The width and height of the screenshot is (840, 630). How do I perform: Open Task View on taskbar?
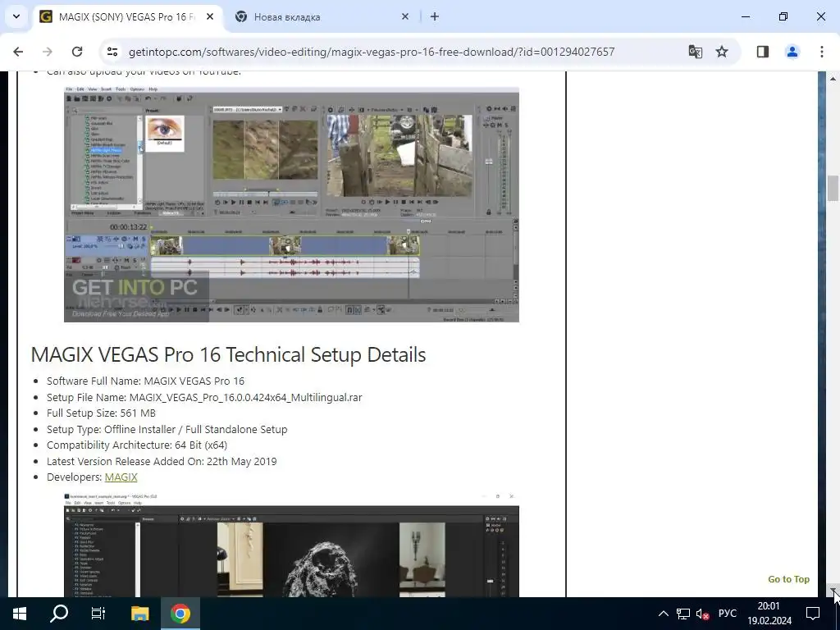[x=98, y=614]
